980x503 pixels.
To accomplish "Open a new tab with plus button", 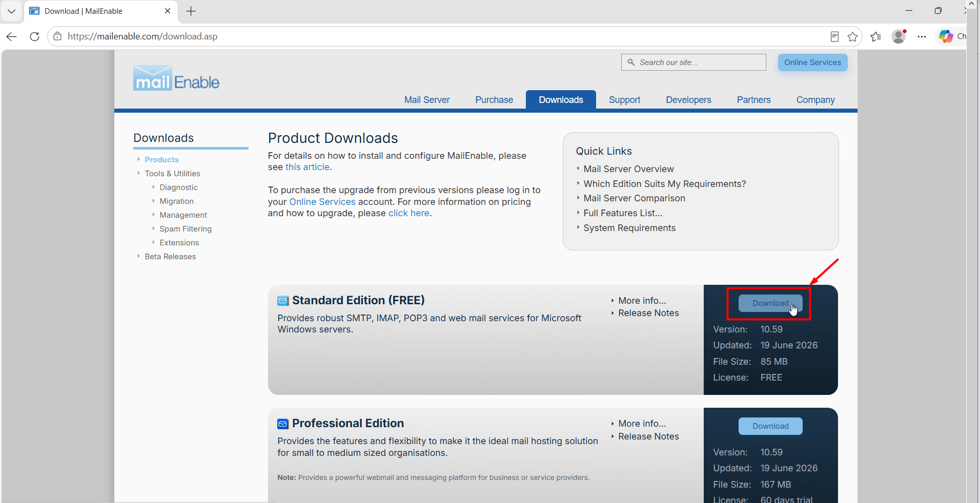I will 191,11.
